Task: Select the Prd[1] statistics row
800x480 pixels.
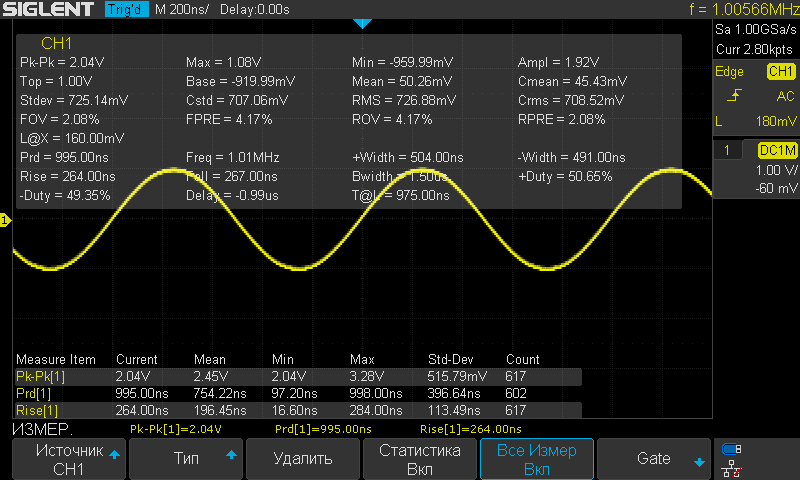Action: 298,394
